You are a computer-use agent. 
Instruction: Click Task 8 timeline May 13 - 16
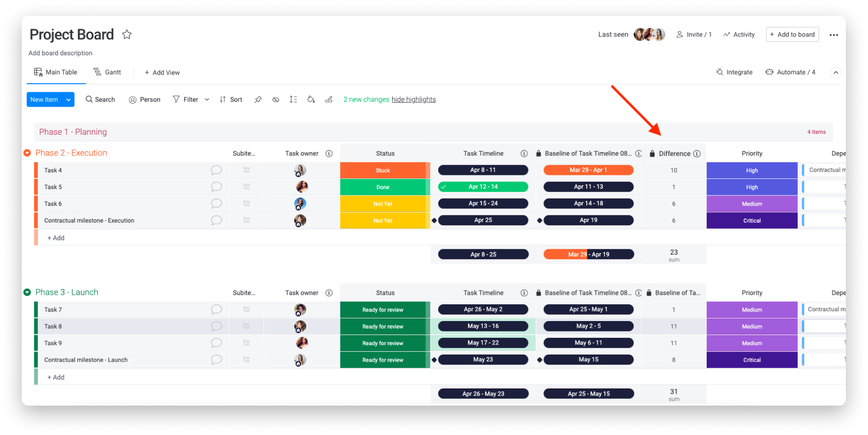click(x=483, y=326)
